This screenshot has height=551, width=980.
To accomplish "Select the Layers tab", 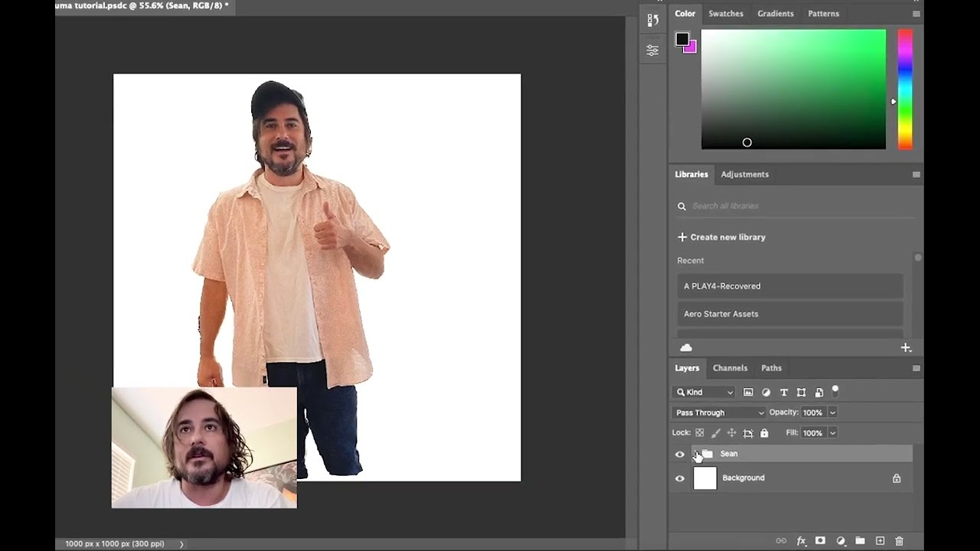I will point(687,368).
